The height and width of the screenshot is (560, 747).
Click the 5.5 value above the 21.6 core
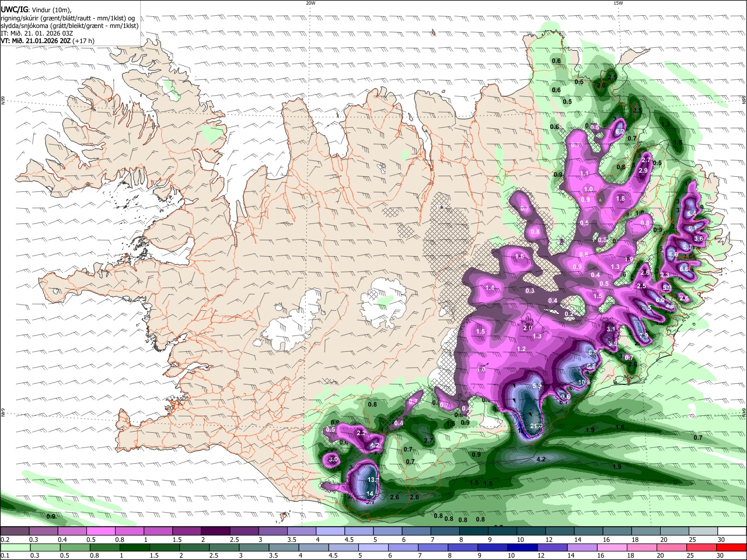pos(537,386)
